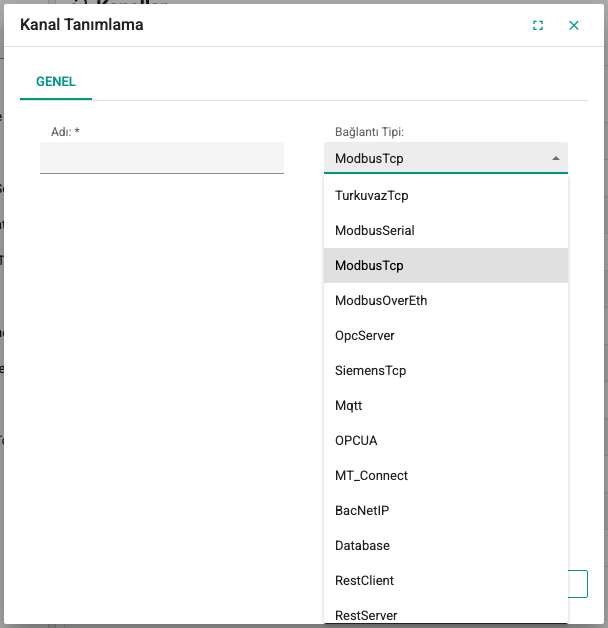The image size is (608, 628).
Task: Select TurkuvazTcp from the list
Action: coord(446,195)
